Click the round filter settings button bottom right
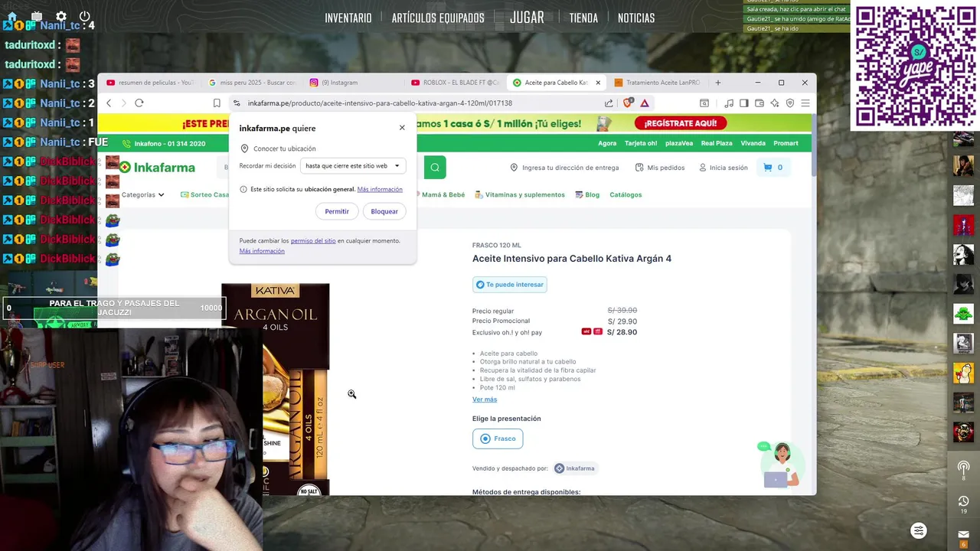 [919, 530]
